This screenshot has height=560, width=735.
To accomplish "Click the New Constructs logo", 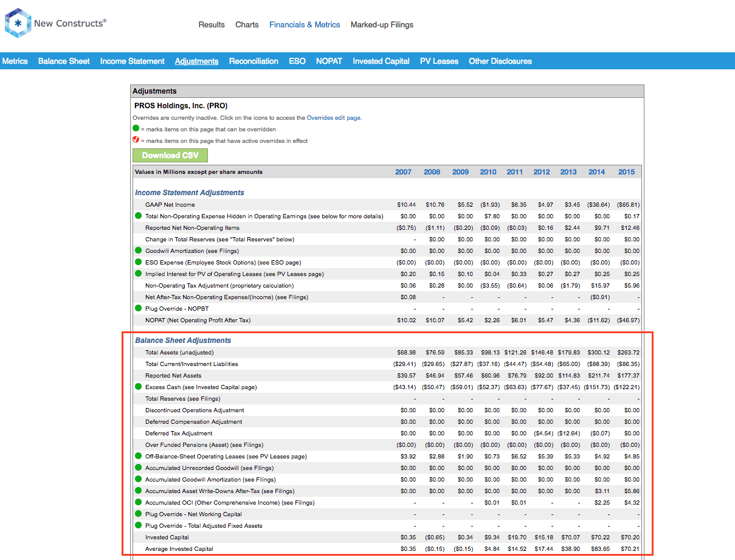I will point(55,23).
